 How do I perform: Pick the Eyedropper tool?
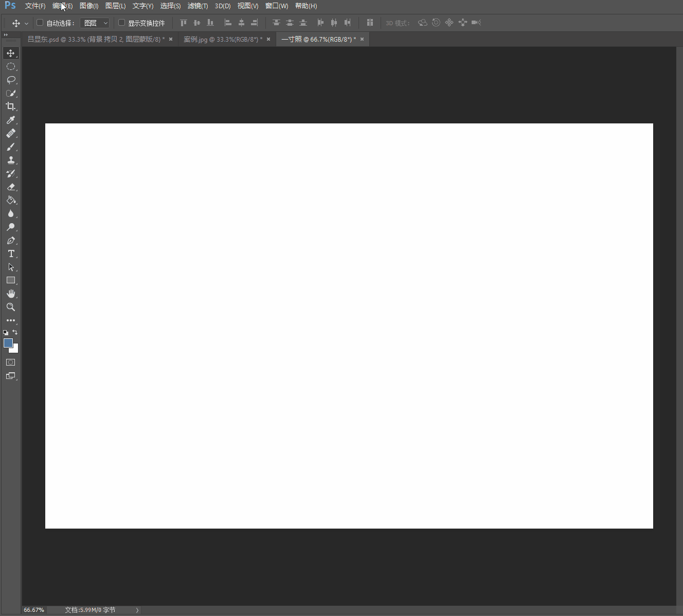[x=11, y=120]
